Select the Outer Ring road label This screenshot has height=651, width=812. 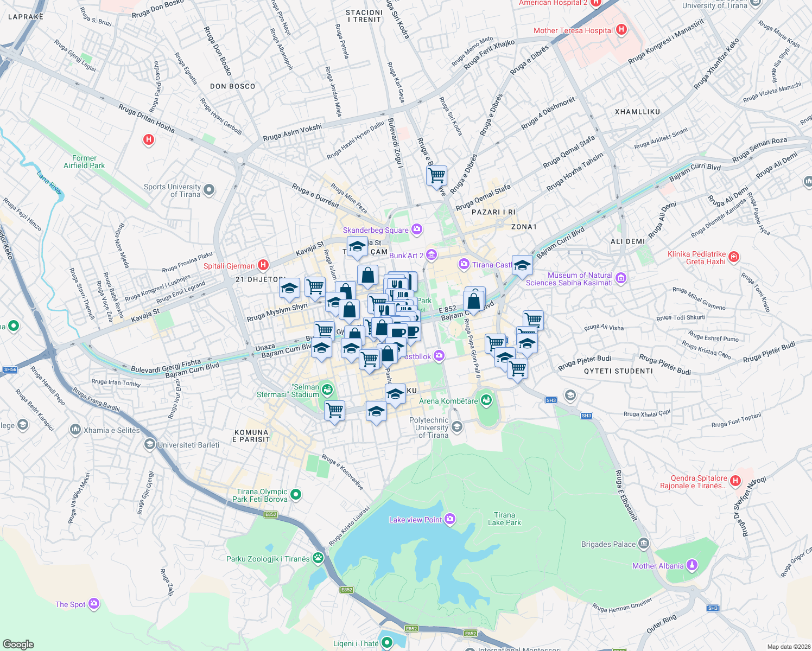click(661, 624)
